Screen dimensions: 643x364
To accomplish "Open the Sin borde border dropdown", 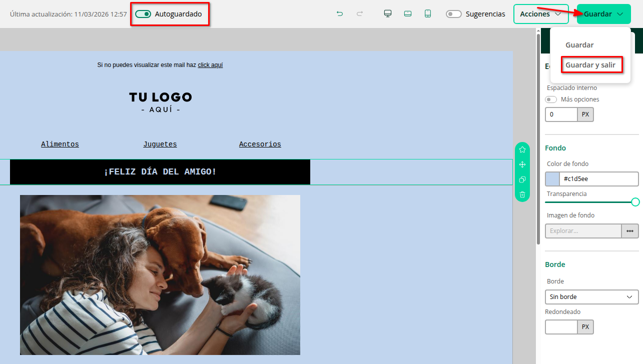I will (591, 296).
